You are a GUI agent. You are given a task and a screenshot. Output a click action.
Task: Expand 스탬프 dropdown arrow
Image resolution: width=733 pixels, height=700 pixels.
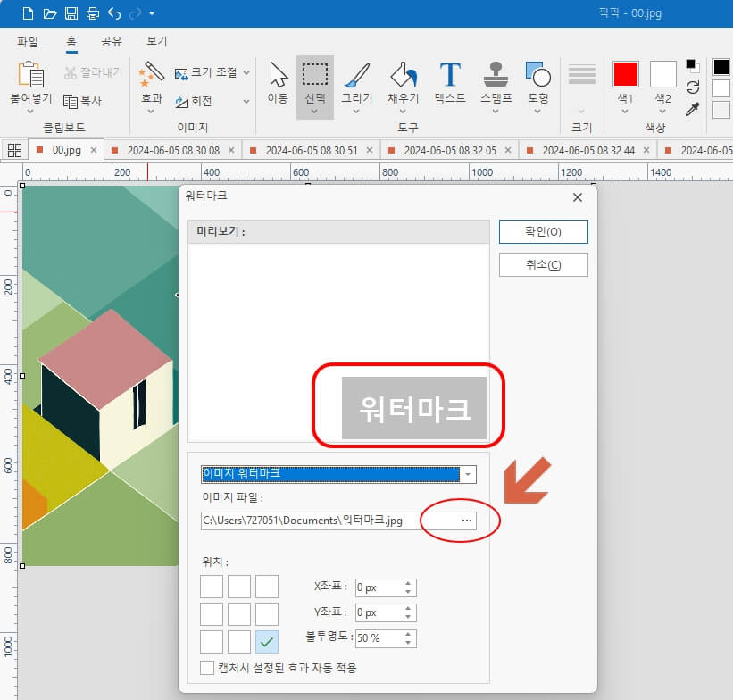496,112
